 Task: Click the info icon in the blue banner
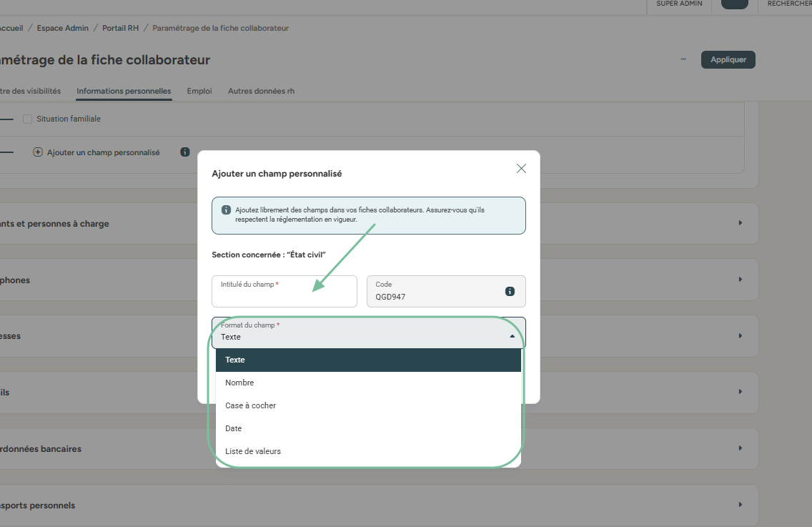226,210
